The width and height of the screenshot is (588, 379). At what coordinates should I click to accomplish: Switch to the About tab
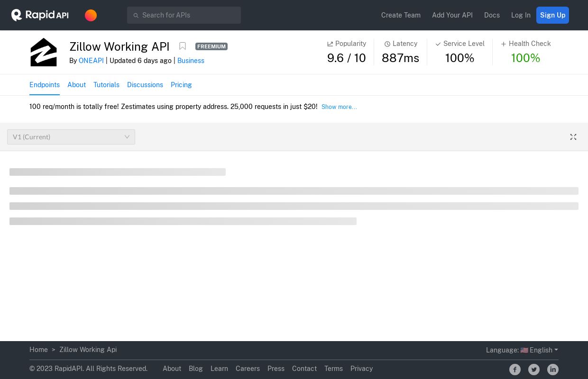76,85
